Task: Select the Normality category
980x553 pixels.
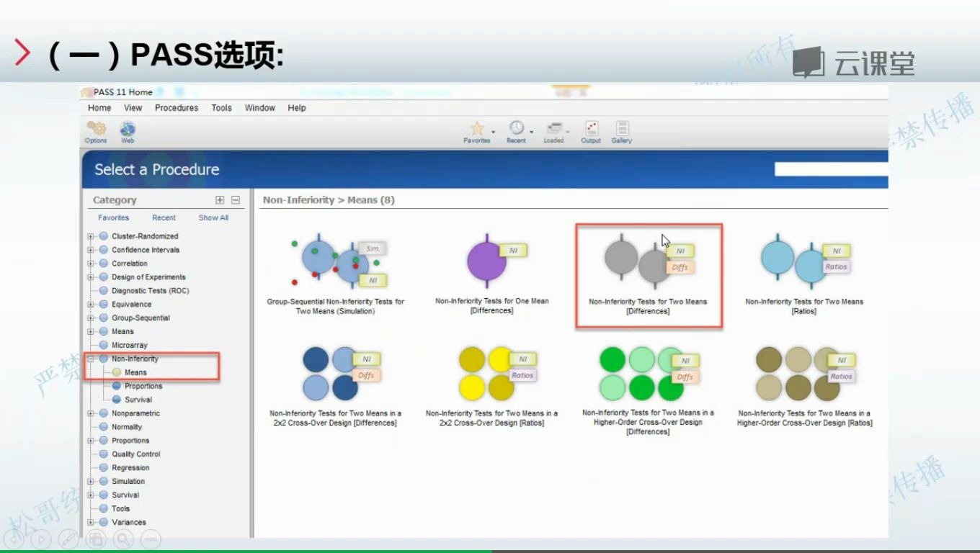Action: point(127,427)
